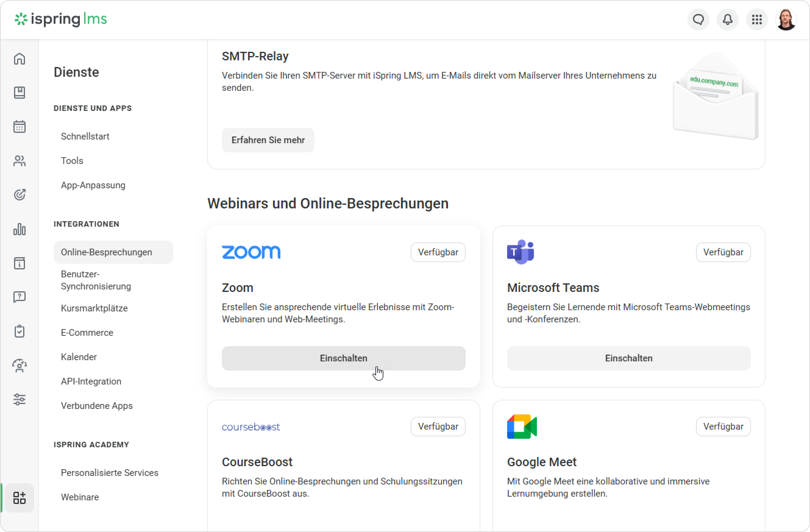Click the Microsoft Teams logo
This screenshot has width=810, height=532.
click(520, 252)
